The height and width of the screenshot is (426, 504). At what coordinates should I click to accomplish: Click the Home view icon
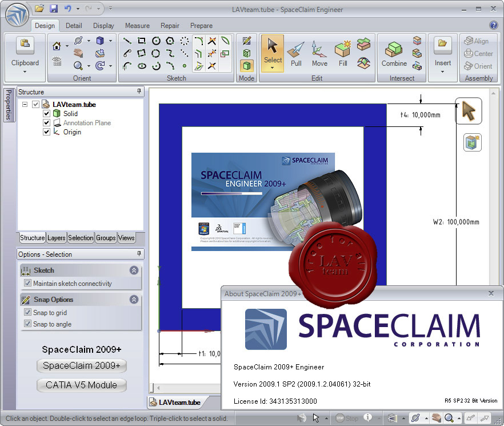click(57, 46)
